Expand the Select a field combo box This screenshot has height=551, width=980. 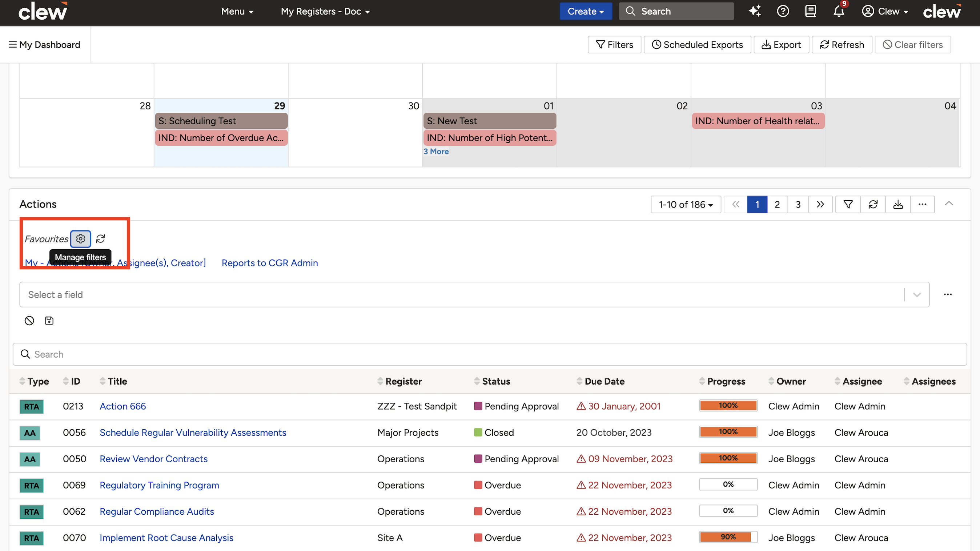click(x=474, y=294)
